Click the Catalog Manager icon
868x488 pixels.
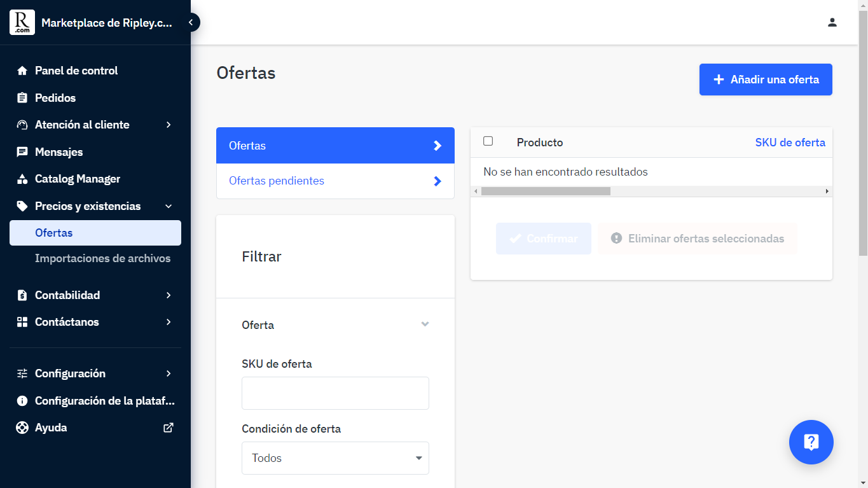[x=21, y=179]
